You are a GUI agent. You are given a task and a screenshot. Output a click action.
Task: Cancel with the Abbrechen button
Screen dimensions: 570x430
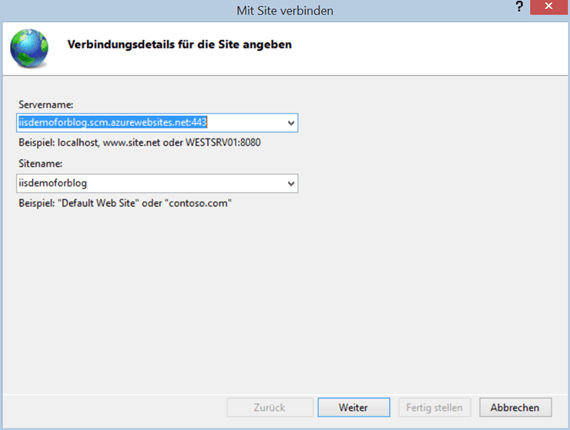tap(515, 407)
